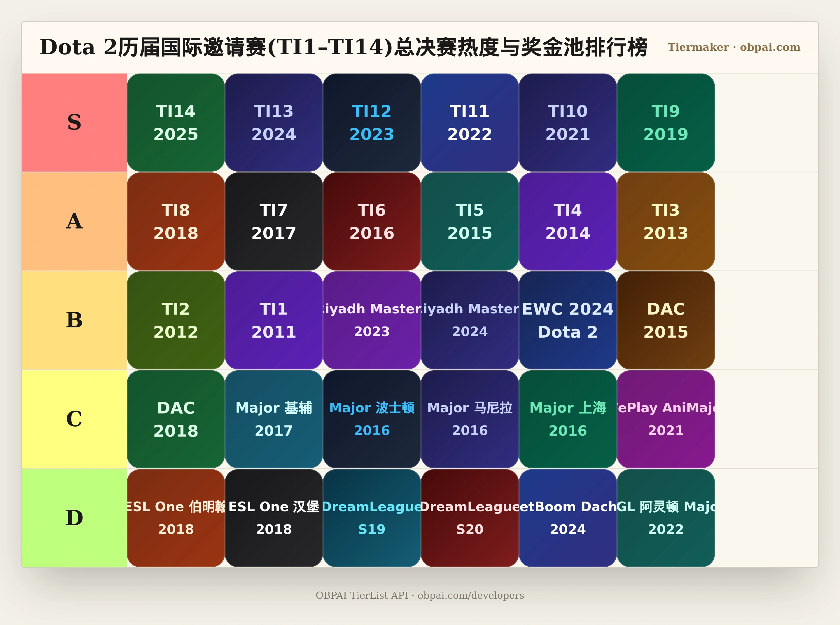Image resolution: width=840 pixels, height=625 pixels.
Task: Select the PGL 阿灵顿 Major 2022 tile
Action: coord(666,518)
